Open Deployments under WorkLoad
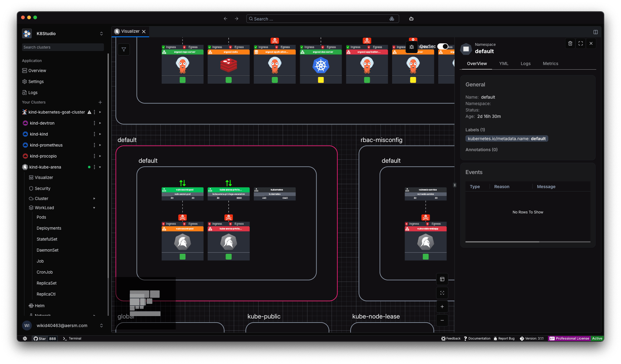This screenshot has height=364, width=621. (x=49, y=228)
